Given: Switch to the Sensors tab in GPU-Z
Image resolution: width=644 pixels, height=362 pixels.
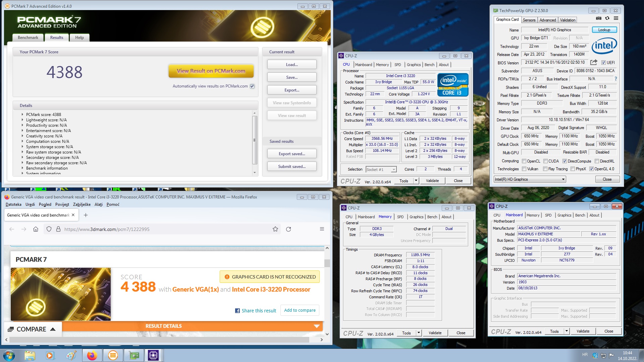Looking at the screenshot, I should click(529, 20).
